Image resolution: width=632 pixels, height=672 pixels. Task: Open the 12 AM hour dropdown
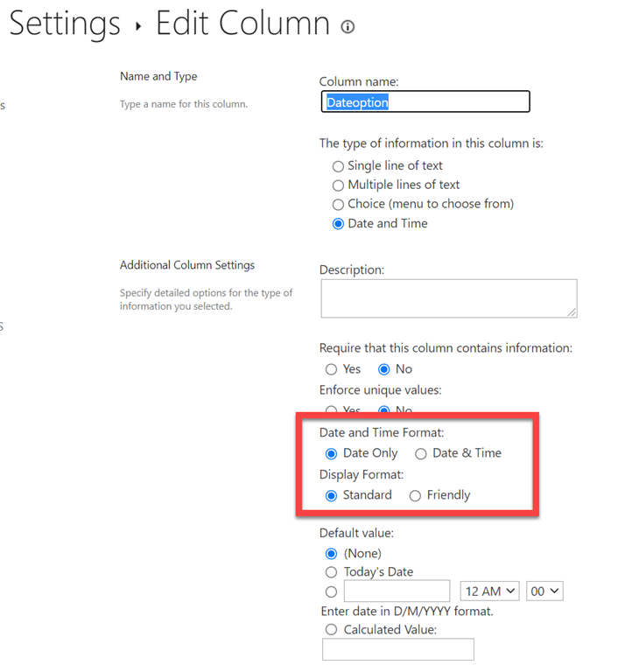pos(488,591)
